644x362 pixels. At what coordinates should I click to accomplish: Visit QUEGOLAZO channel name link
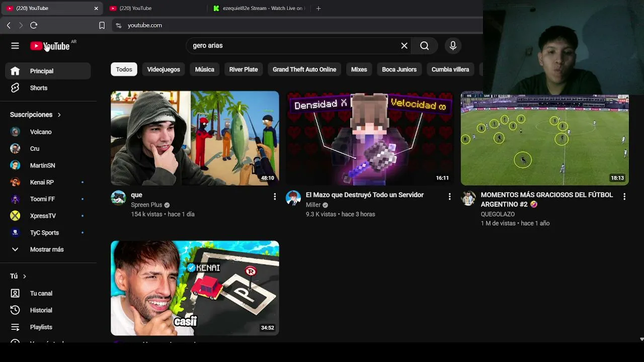[498, 214]
